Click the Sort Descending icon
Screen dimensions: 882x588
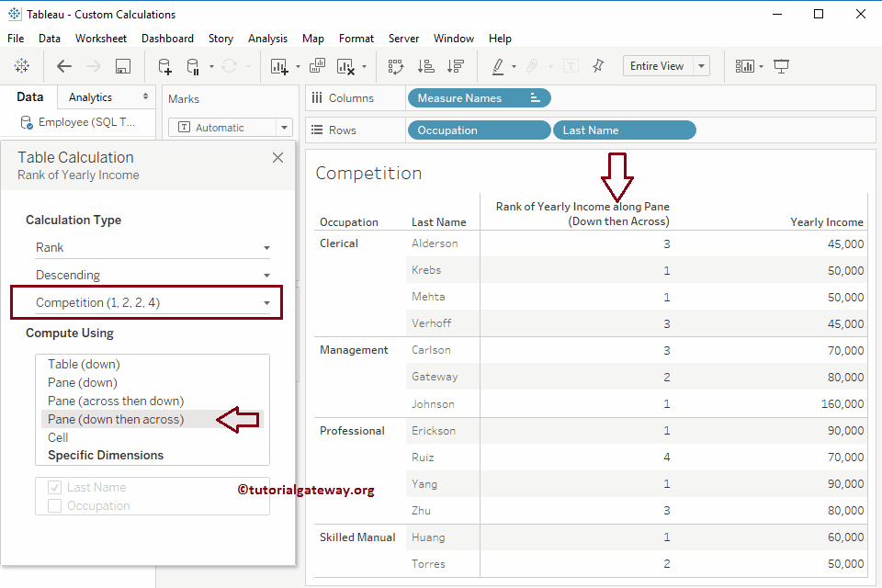(x=455, y=66)
